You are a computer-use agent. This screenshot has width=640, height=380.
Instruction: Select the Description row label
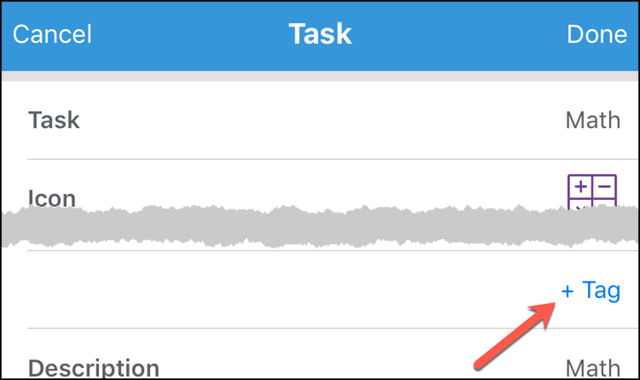click(93, 367)
